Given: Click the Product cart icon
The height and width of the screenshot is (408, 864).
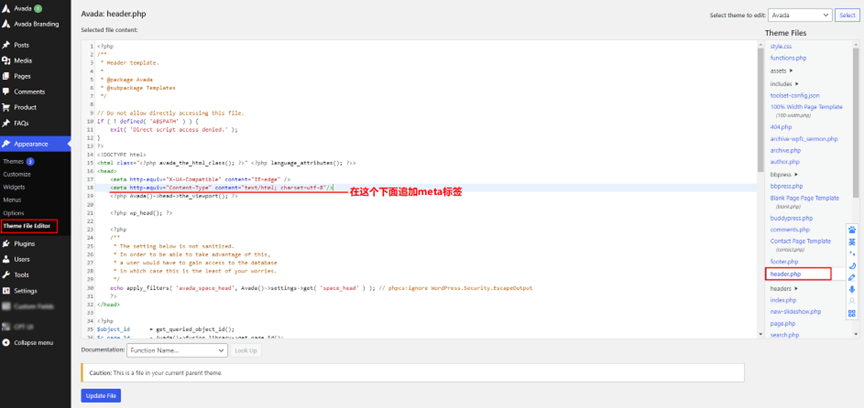Looking at the screenshot, I should coord(6,108).
